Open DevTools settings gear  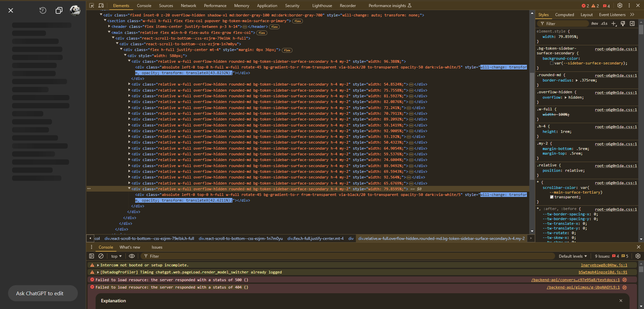[x=620, y=5]
